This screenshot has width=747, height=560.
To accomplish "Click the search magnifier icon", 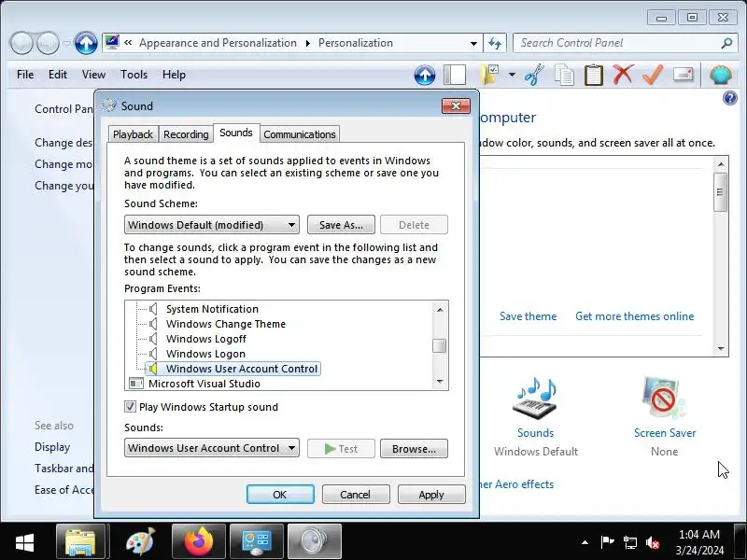I will pyautogui.click(x=726, y=43).
